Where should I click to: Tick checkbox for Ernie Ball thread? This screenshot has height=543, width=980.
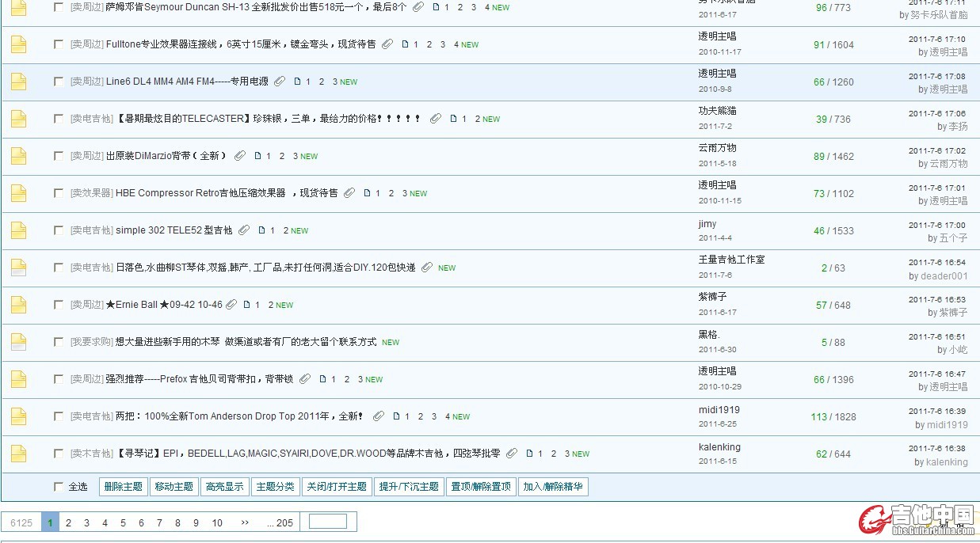[59, 305]
